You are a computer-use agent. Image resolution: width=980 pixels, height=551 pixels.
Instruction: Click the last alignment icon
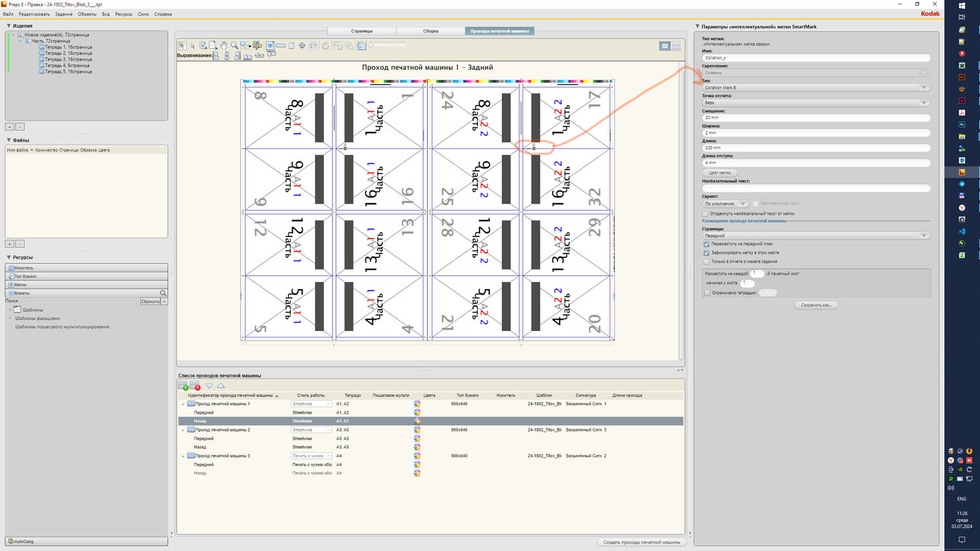pyautogui.click(x=271, y=54)
